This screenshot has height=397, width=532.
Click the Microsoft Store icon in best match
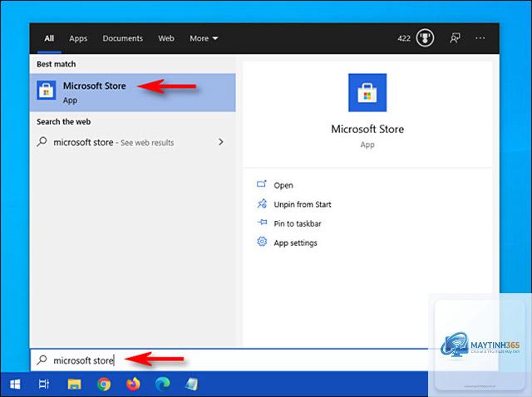point(47,91)
